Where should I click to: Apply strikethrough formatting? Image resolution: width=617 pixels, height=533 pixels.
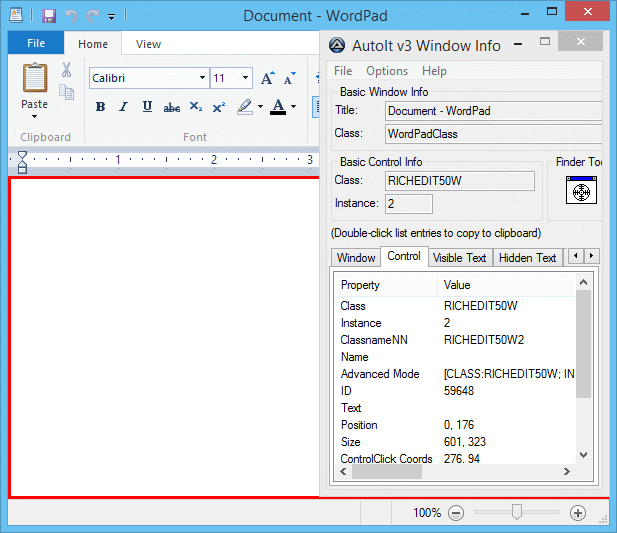171,107
